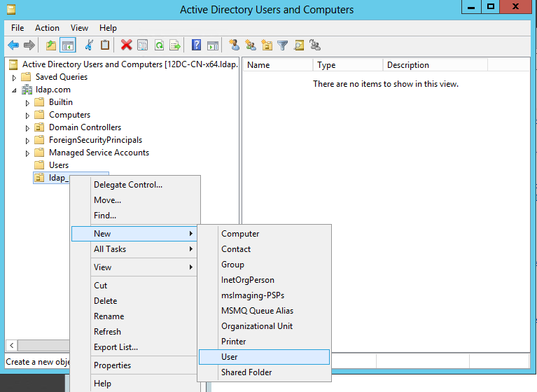Expand the Domain Controllers node

click(27, 128)
